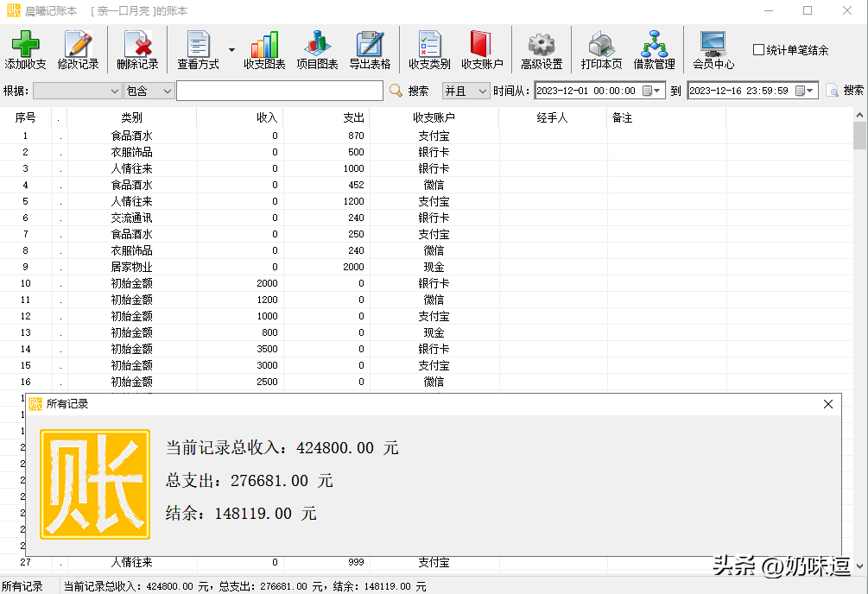868x594 pixels.
Task: Toggle the date dropdown on 2023-12-01 field
Action: (x=655, y=90)
